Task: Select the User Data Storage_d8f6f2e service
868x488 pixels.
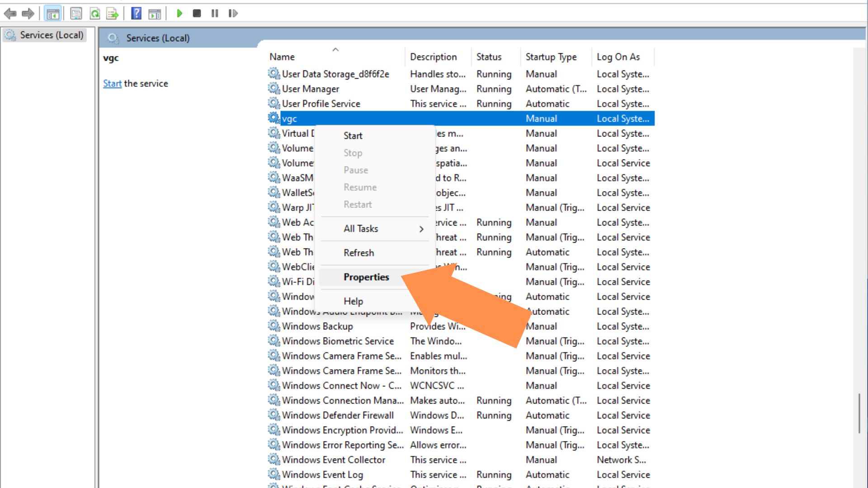Action: [x=461, y=74]
